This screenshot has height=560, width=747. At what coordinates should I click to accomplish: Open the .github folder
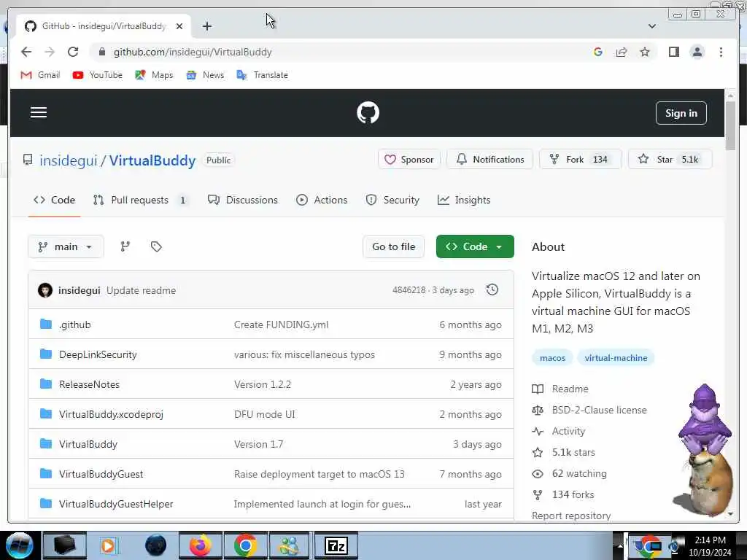(x=75, y=324)
